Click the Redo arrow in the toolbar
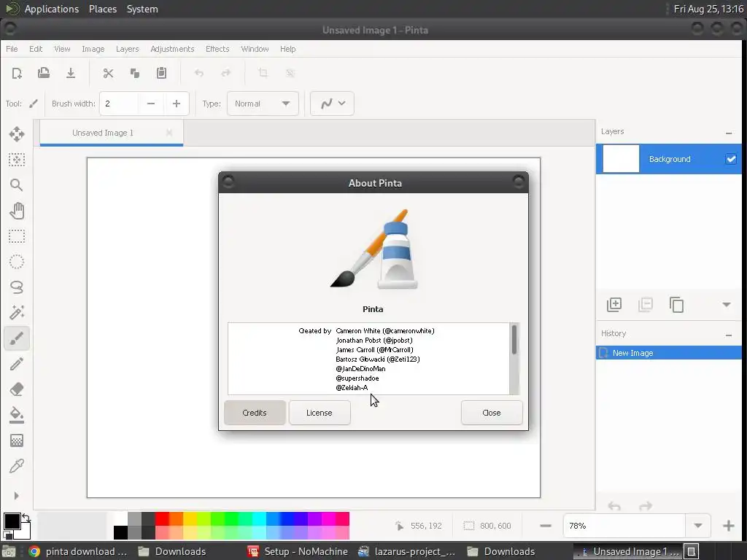The image size is (747, 560). 226,73
